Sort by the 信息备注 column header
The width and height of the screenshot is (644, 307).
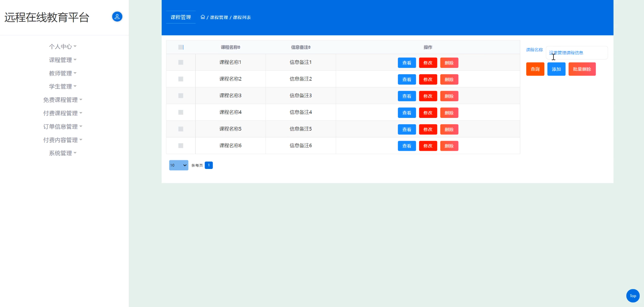pyautogui.click(x=301, y=47)
